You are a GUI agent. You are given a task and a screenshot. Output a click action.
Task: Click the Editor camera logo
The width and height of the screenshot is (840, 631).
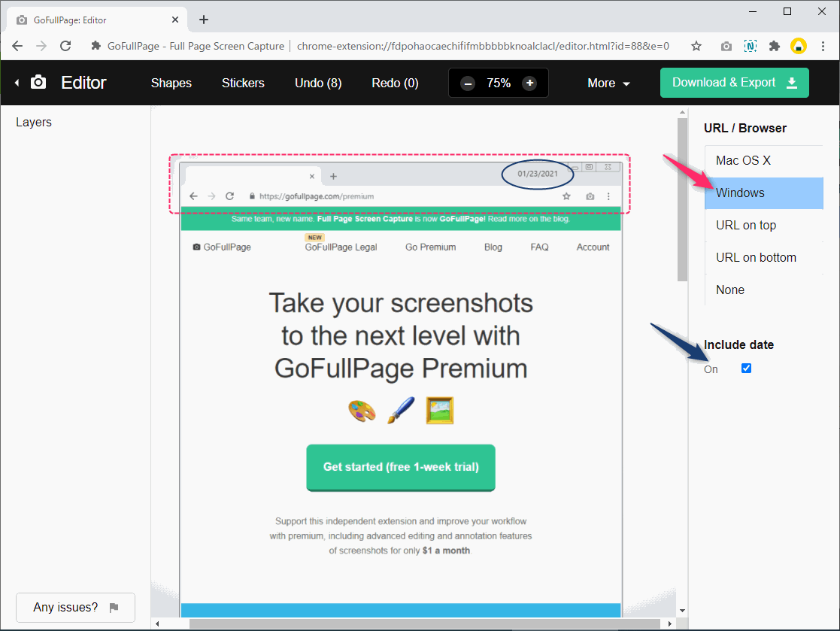coord(38,82)
